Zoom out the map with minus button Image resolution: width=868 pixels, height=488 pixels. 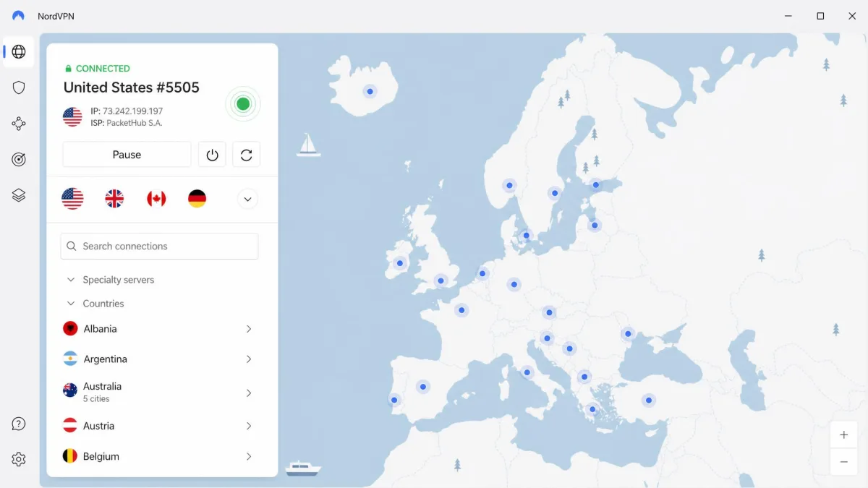point(843,461)
